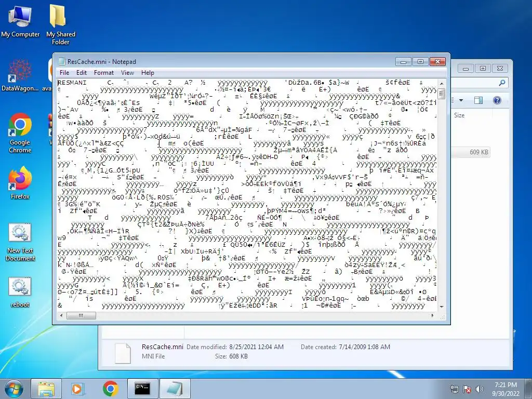
Task: Click the volume speaker tray icon
Action: (x=480, y=389)
